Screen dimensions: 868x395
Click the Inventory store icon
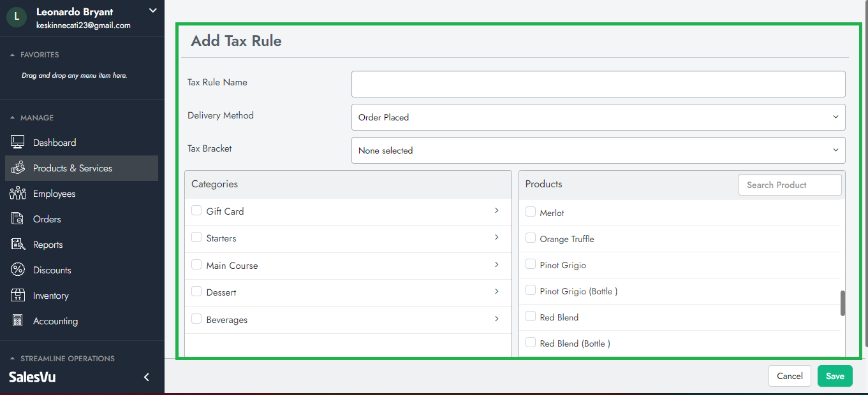(18, 296)
